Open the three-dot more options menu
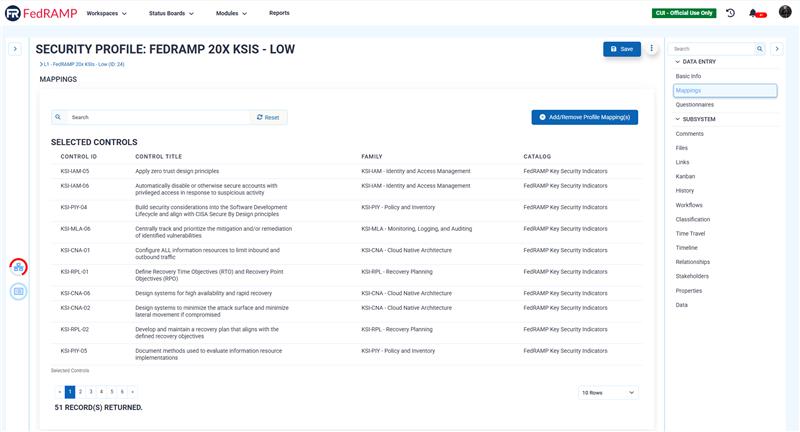 coord(652,48)
